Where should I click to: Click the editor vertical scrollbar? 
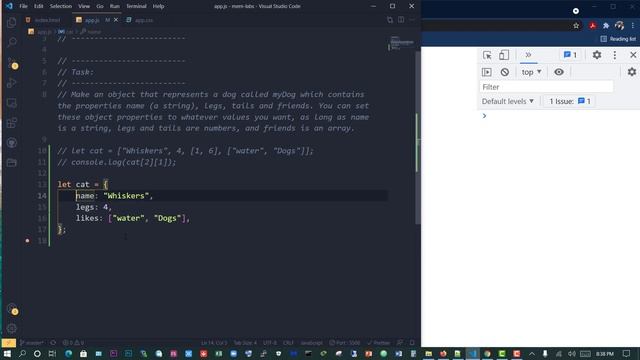418,137
